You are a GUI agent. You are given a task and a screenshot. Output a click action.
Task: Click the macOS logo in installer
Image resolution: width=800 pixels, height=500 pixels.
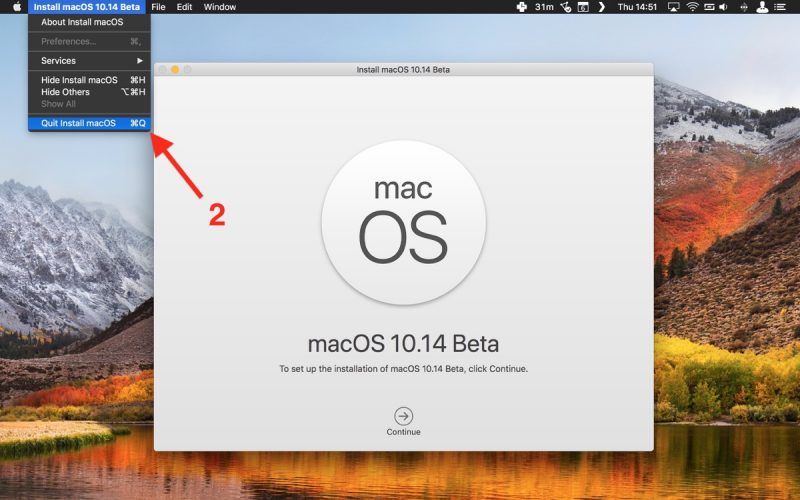click(403, 223)
